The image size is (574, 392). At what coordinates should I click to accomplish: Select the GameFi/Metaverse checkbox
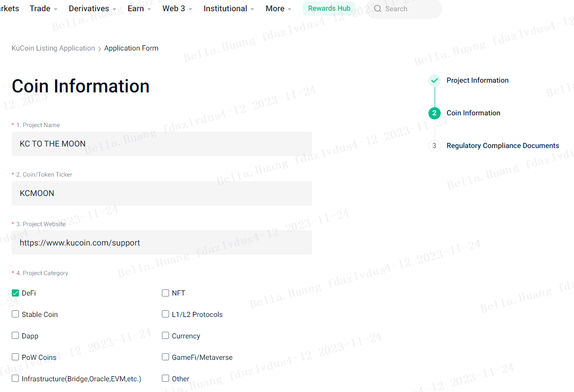pos(165,357)
